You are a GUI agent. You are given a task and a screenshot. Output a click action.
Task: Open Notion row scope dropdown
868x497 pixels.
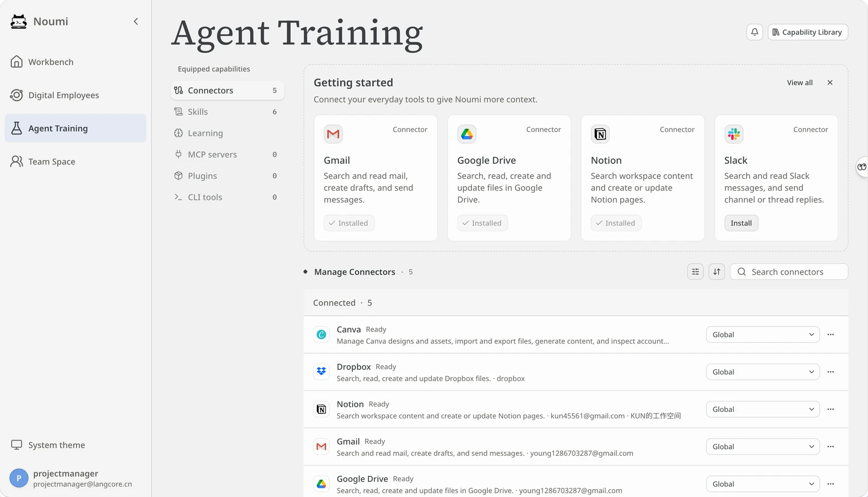(763, 410)
